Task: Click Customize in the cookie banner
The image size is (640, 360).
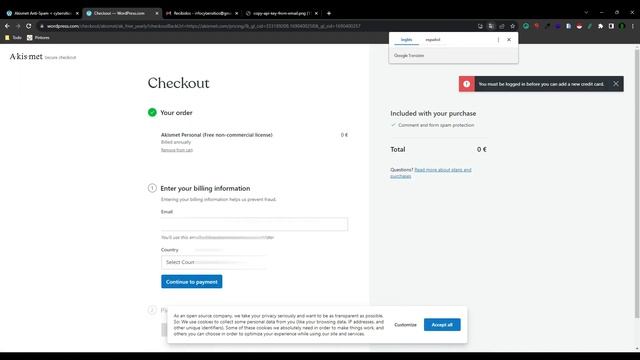Action: pyautogui.click(x=405, y=324)
